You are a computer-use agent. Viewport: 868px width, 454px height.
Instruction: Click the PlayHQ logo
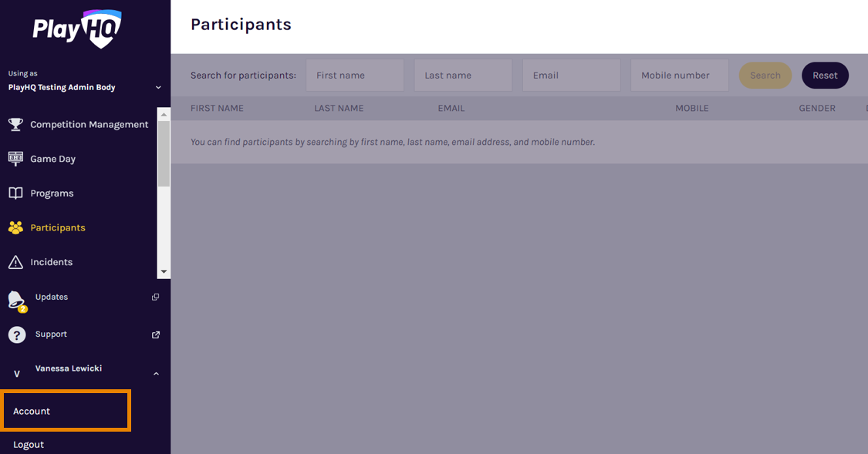point(77,29)
